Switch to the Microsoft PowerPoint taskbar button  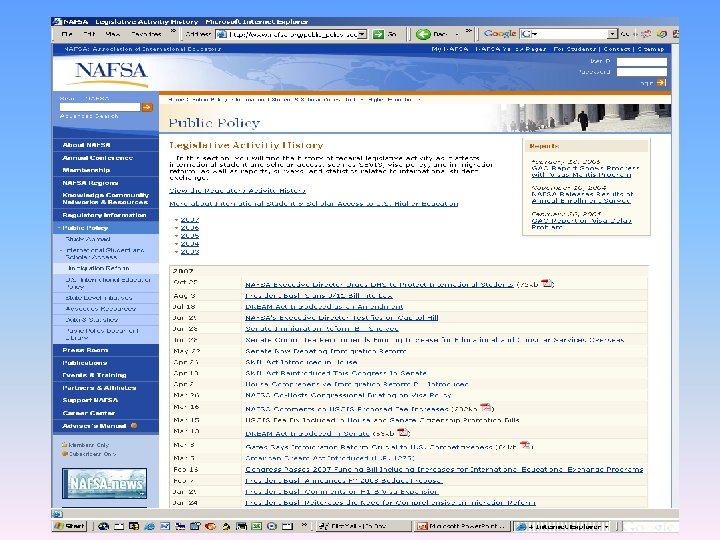click(x=462, y=526)
